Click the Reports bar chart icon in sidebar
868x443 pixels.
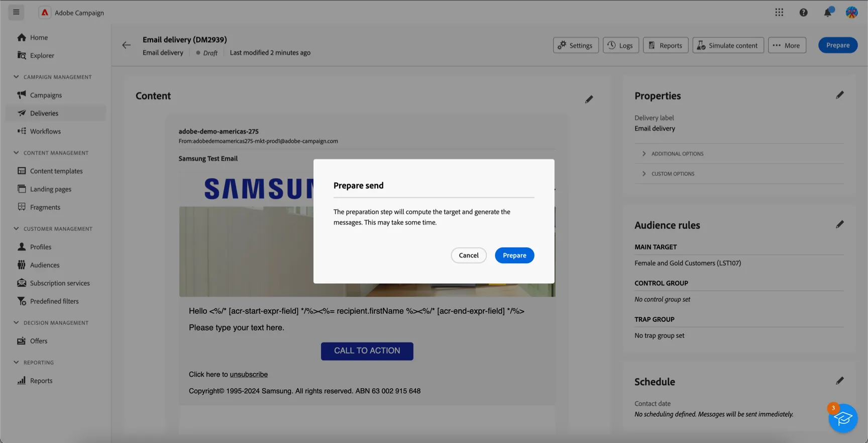[22, 381]
